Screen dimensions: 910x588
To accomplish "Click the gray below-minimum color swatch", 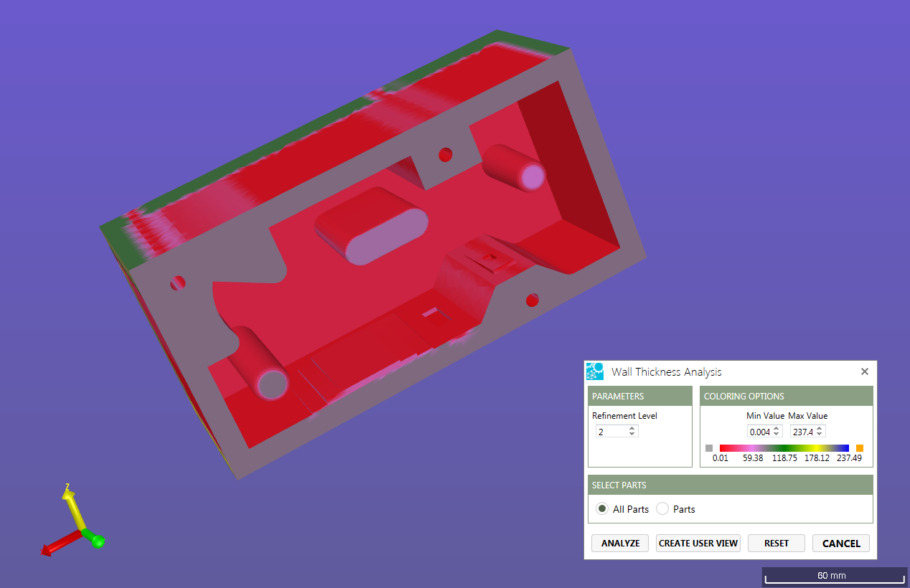I will click(x=709, y=448).
